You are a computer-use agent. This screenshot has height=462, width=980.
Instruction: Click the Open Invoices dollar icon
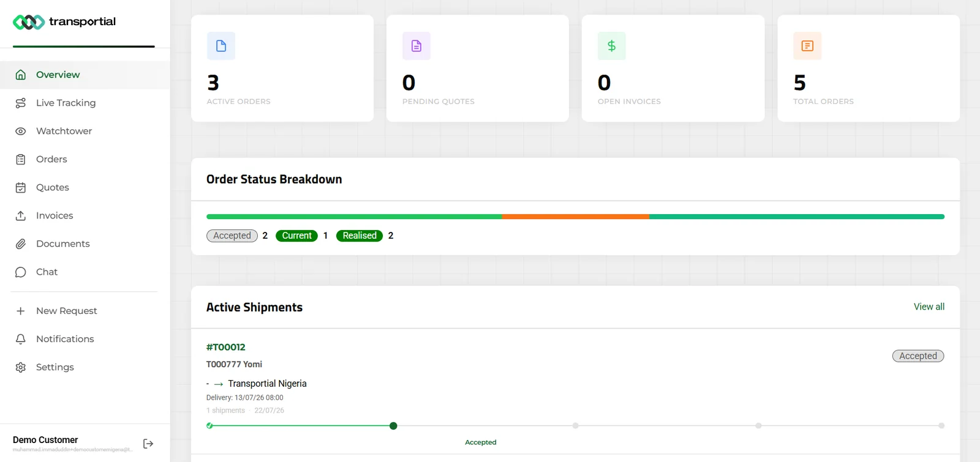pos(611,46)
